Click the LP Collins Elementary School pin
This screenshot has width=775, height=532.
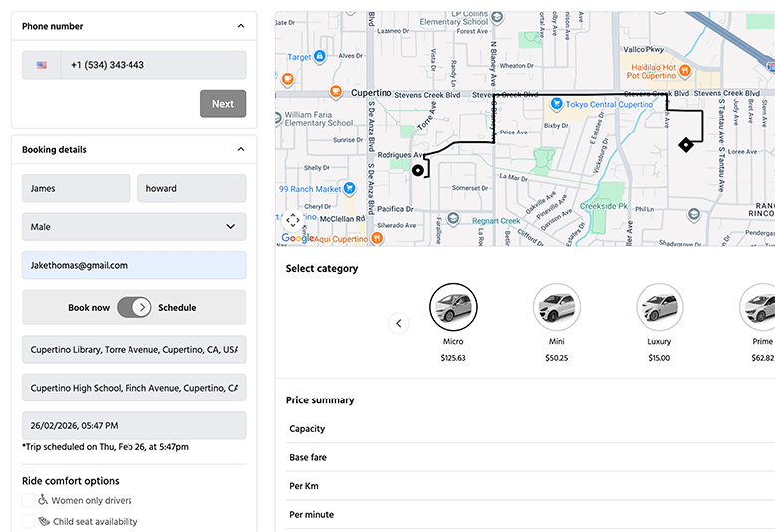[497, 17]
